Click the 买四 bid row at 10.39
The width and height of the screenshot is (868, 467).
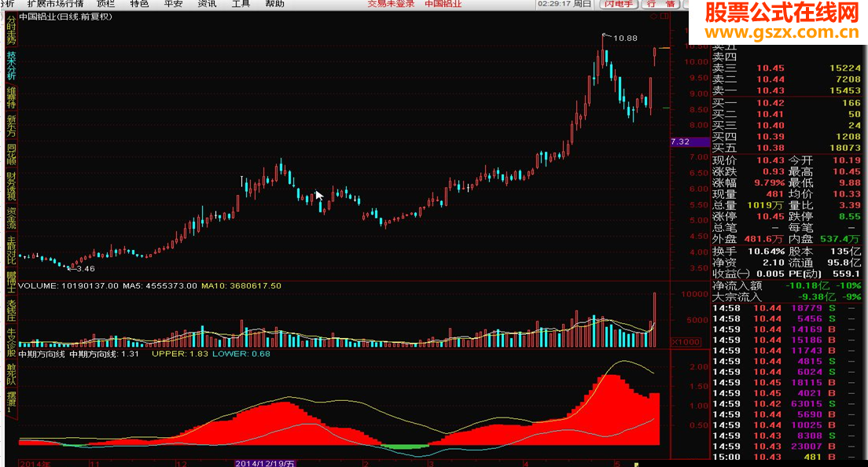(786, 137)
